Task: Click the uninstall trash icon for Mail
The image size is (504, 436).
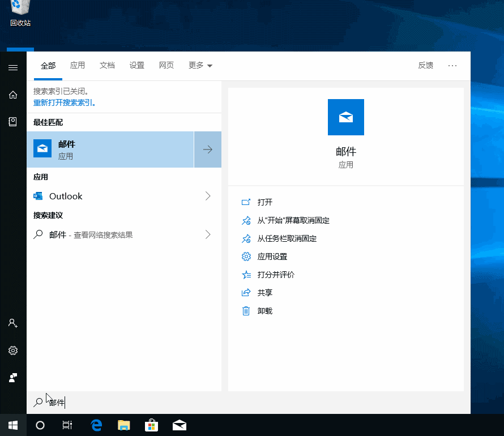Action: tap(246, 310)
